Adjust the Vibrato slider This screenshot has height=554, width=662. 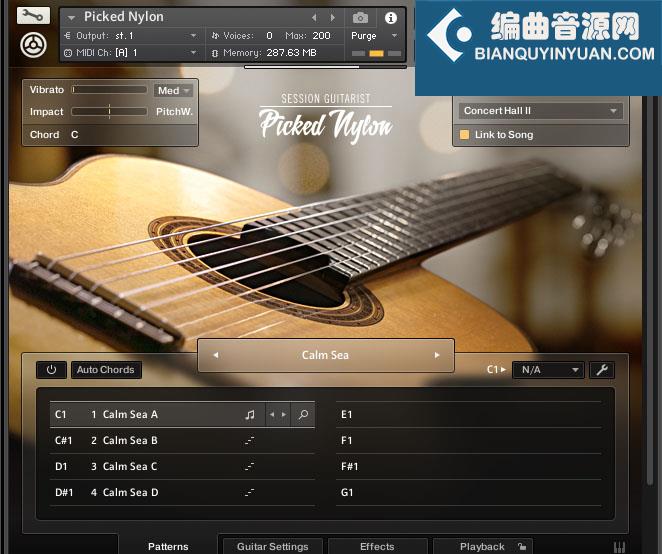point(109,90)
